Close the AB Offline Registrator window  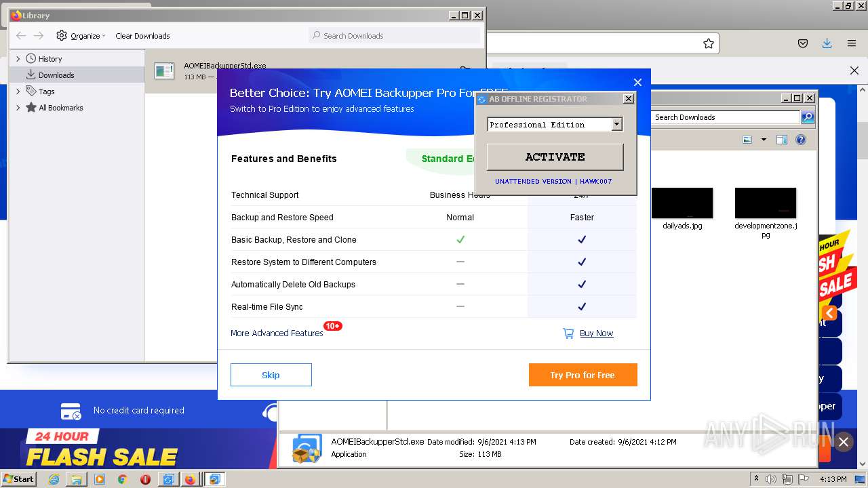pos(629,99)
